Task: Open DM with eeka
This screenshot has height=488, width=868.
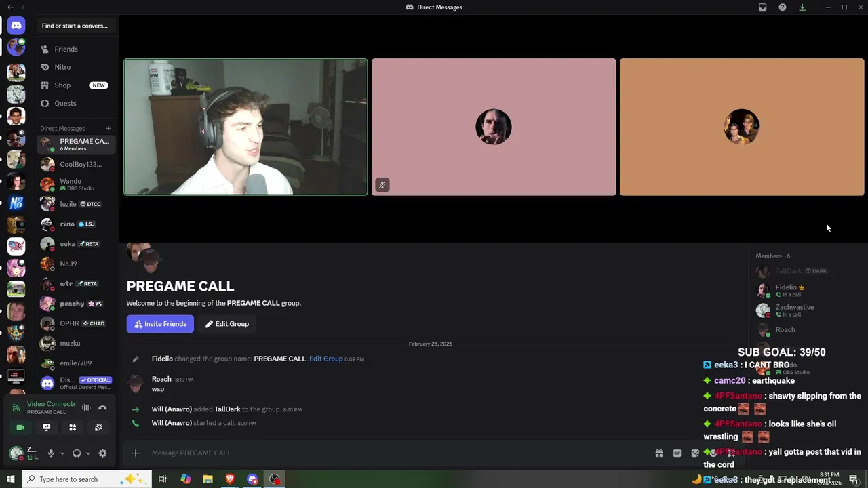Action: tap(77, 244)
